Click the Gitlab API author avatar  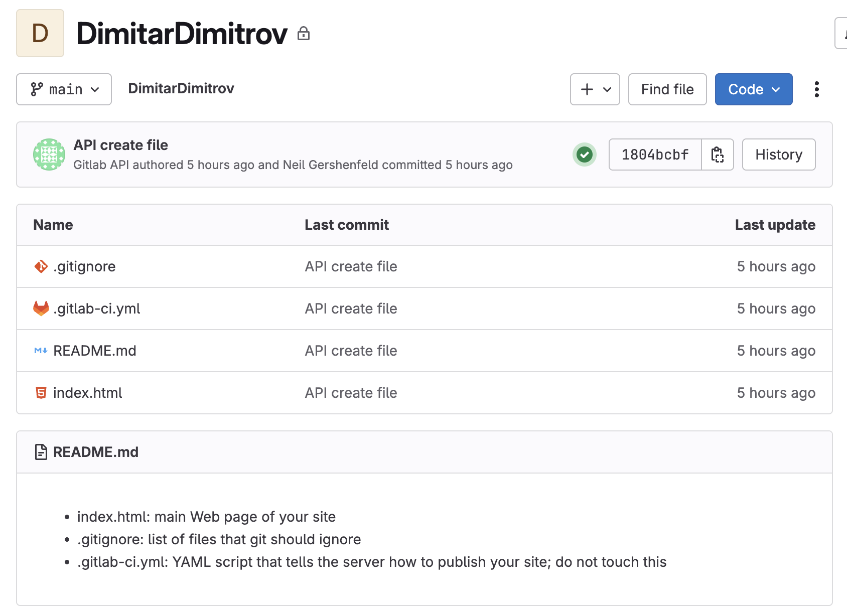49,155
